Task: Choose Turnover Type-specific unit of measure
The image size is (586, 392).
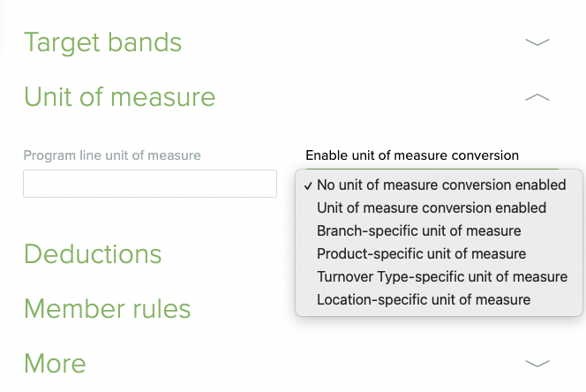Action: click(441, 277)
